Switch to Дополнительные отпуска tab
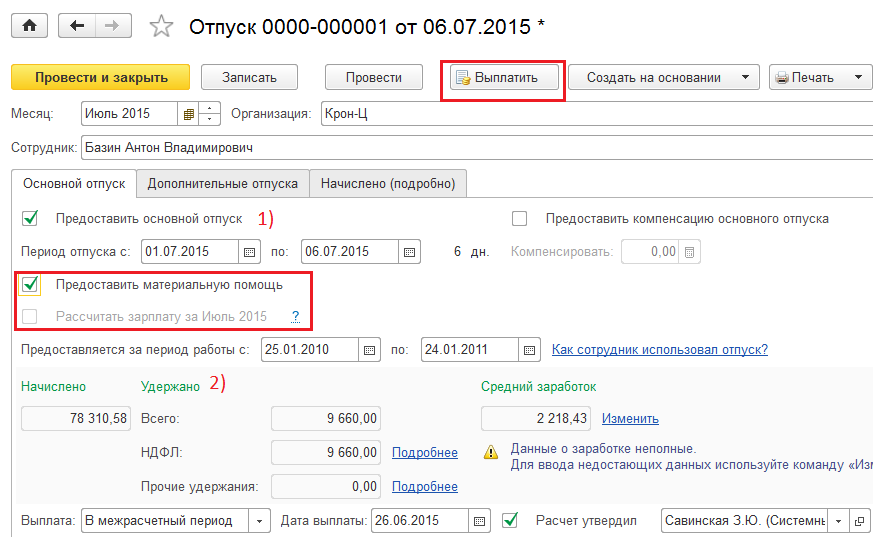Viewport: 873px width, 537px height. click(x=222, y=183)
